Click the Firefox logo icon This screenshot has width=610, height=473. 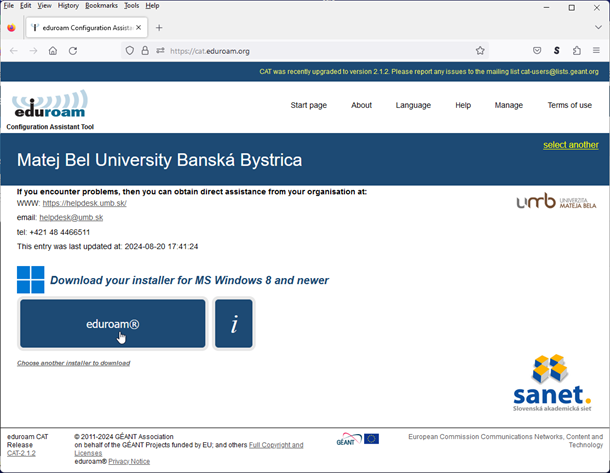11,28
